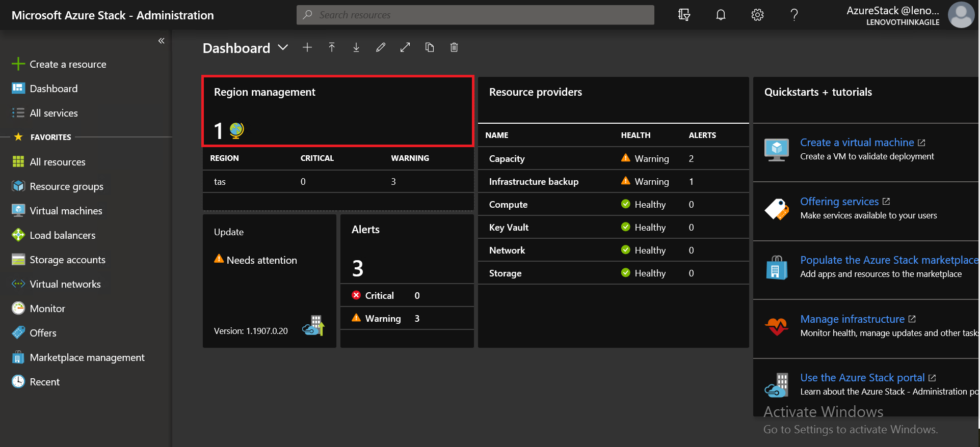The height and width of the screenshot is (447, 980).
Task: Click the Critical alerts row
Action: click(407, 295)
